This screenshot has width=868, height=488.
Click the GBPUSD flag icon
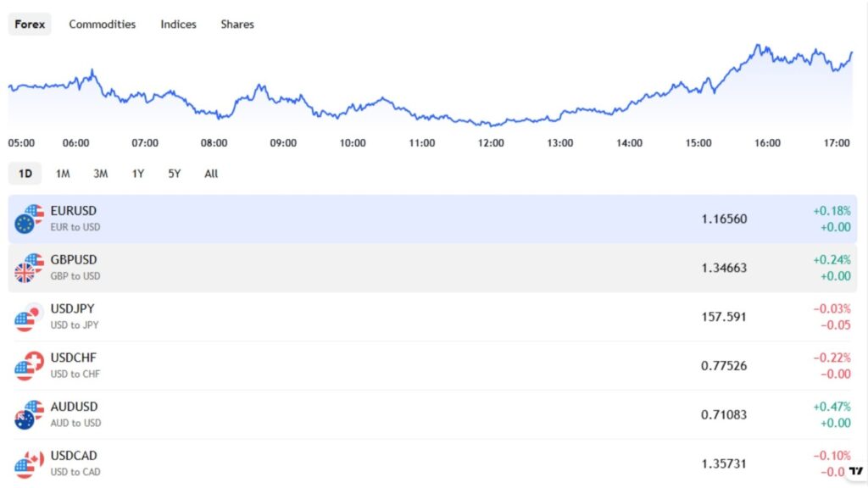coord(29,268)
